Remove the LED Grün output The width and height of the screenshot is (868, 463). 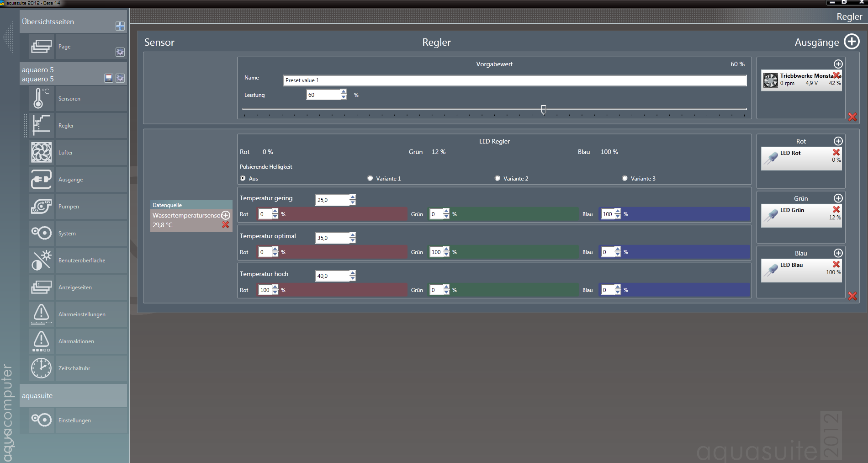(836, 209)
